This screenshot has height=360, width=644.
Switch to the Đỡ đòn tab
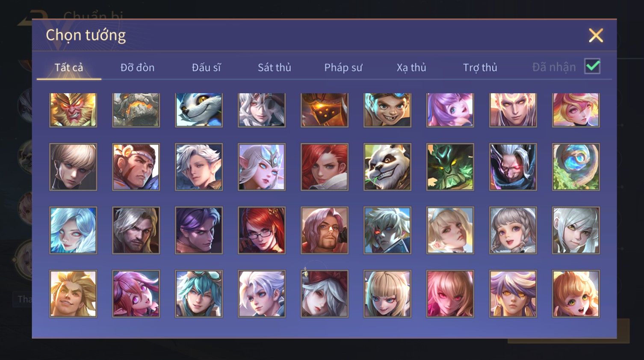(137, 68)
